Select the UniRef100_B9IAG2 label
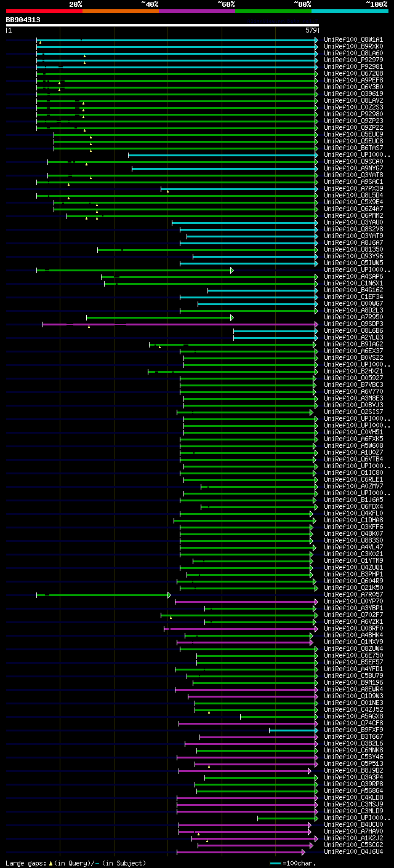This screenshot has height=868, width=394. [x=353, y=344]
